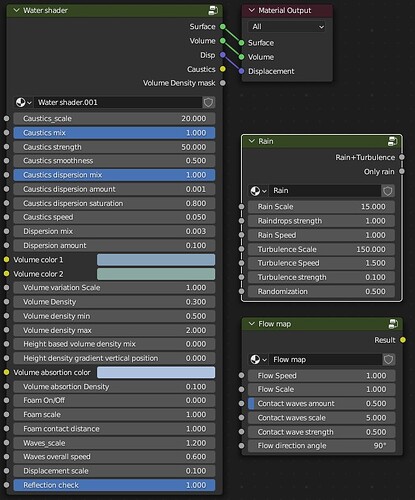Toggle fake user shield for Rain group
Viewport: 415px width, 500px height.
(x=388, y=191)
